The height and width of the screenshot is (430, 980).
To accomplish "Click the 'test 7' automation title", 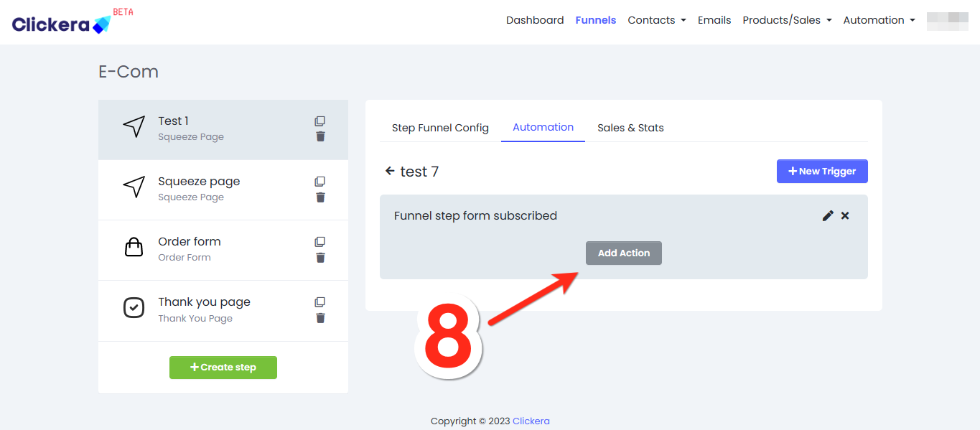I will (x=419, y=172).
